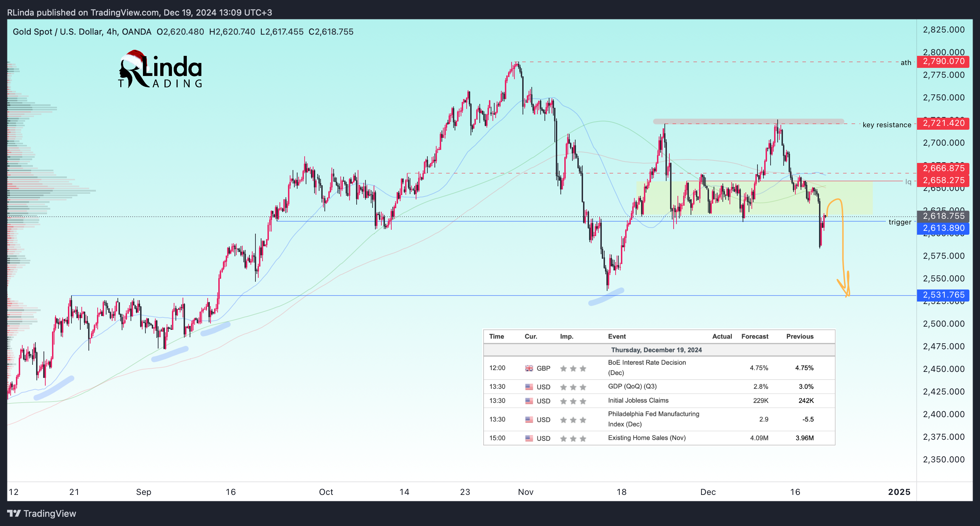
Task: Open the 'Philadelphia Fed Manufacturing Index (Dec)' event
Action: 653,419
